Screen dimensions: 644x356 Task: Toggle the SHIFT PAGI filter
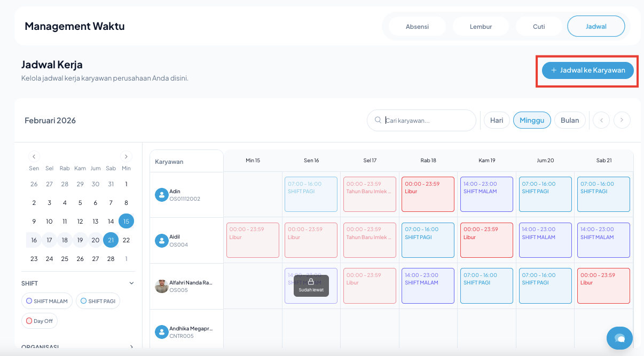pyautogui.click(x=98, y=301)
